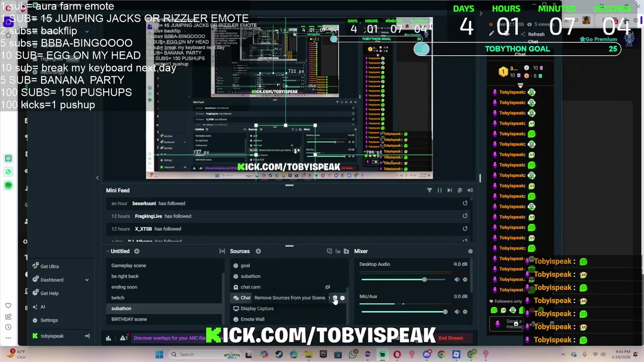This screenshot has height=362, width=644.
Task: Click the Mini Feed speaker volume icon
Action: tap(470, 191)
